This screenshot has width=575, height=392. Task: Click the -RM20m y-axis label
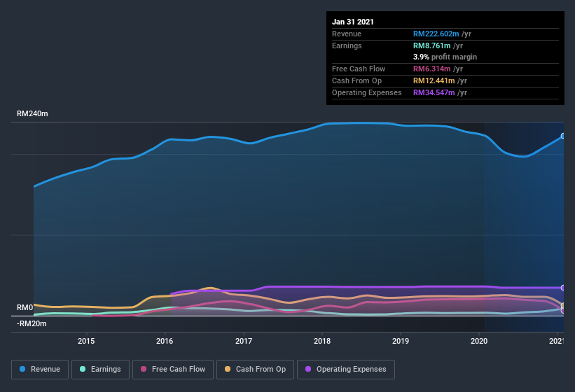tap(32, 323)
